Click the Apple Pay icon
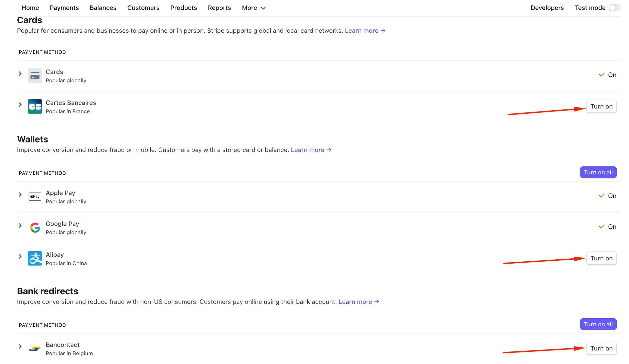This screenshot has width=629, height=364. pos(35,196)
